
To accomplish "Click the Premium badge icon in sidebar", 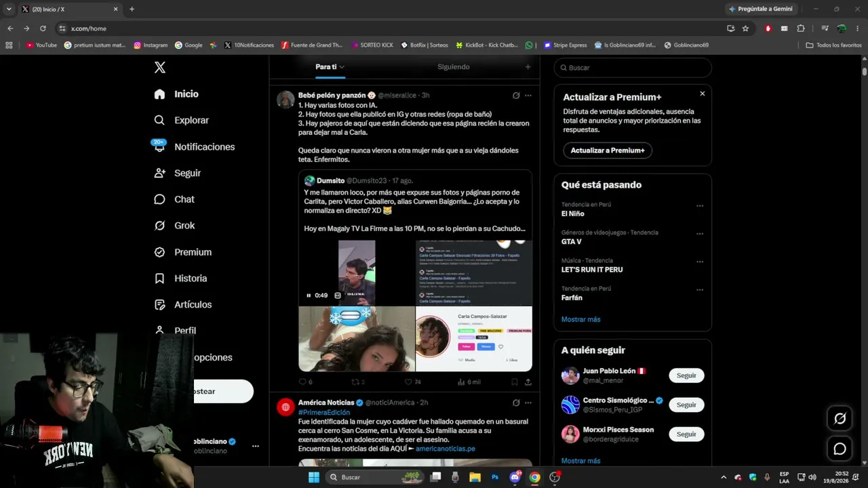I will [x=160, y=252].
